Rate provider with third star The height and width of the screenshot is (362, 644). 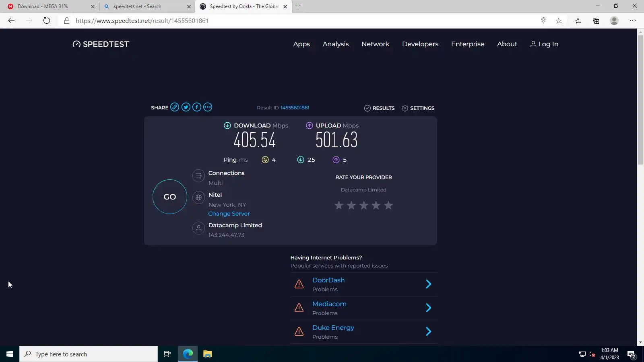[x=364, y=206]
